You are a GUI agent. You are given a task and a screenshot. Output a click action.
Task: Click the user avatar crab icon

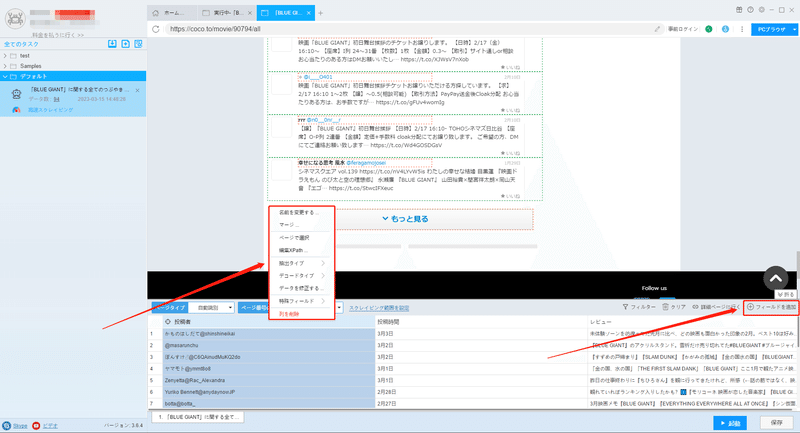coord(15,19)
